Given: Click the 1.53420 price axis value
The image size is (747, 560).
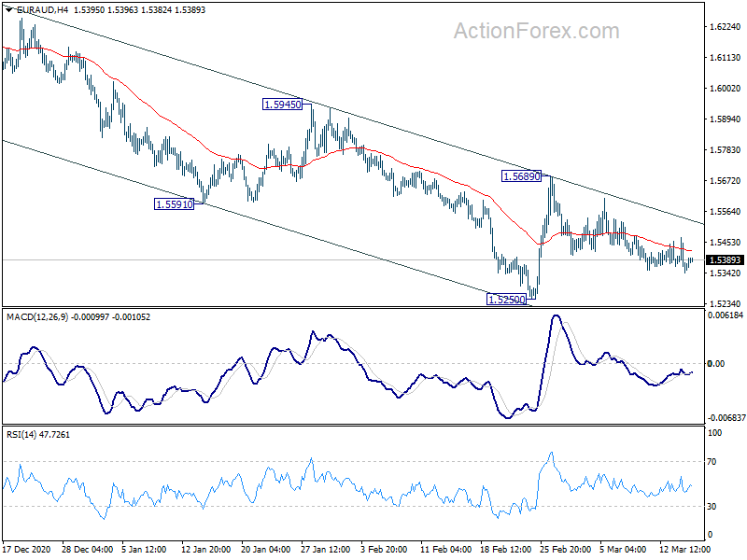Looking at the screenshot, I should click(726, 273).
